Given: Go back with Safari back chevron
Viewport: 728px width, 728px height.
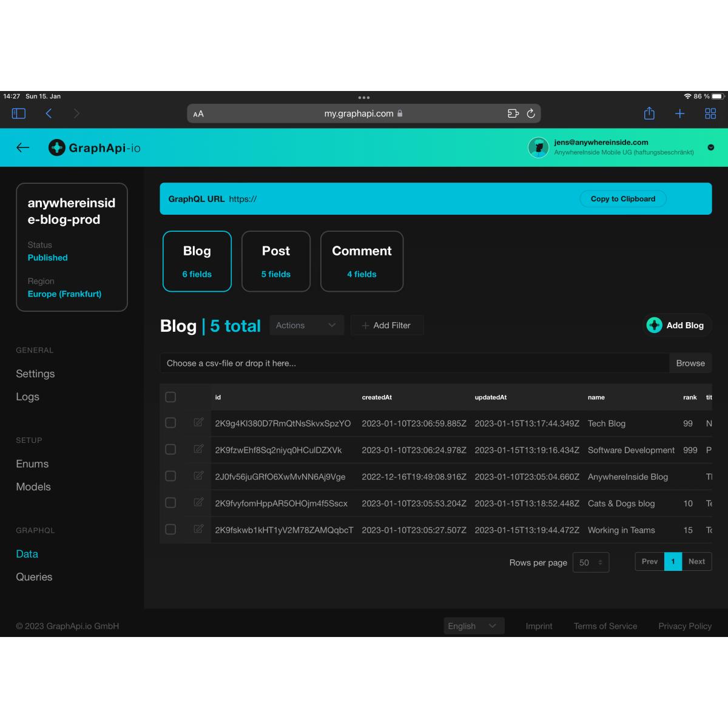Looking at the screenshot, I should coord(49,113).
